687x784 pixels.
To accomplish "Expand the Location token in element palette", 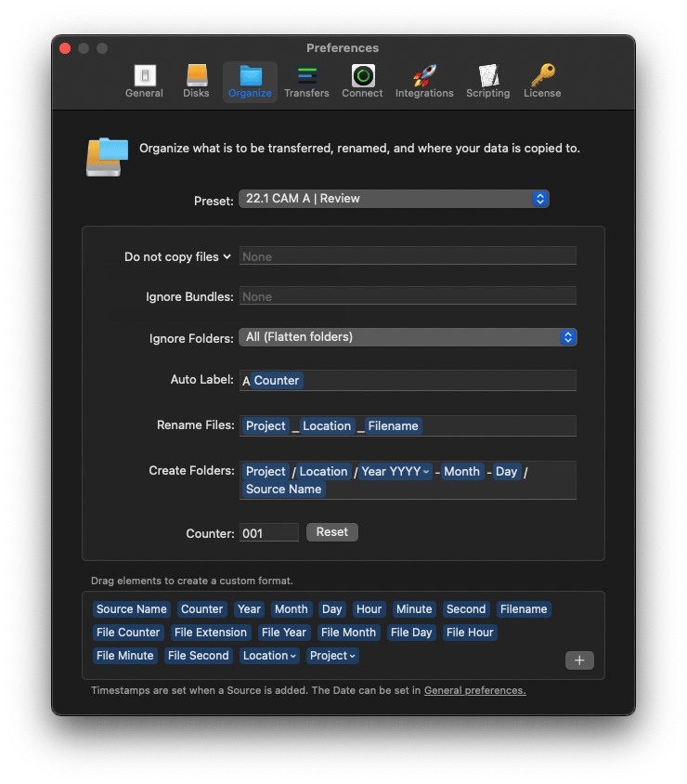I will click(x=270, y=656).
